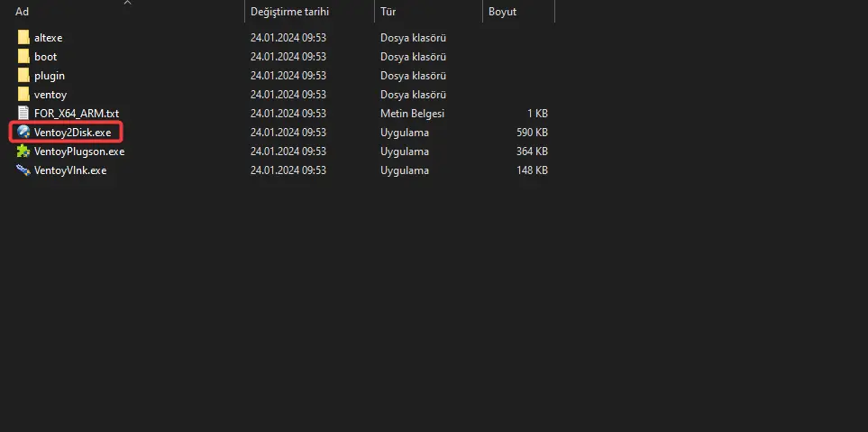Viewport: 868px width, 432px height.
Task: Select the boot folder icon
Action: 23,57
